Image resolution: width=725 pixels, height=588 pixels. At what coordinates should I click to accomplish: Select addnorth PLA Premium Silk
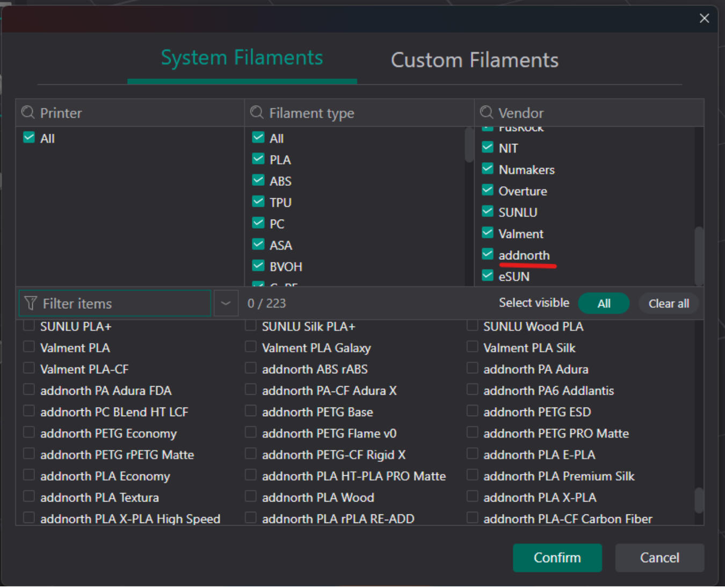[x=473, y=475]
